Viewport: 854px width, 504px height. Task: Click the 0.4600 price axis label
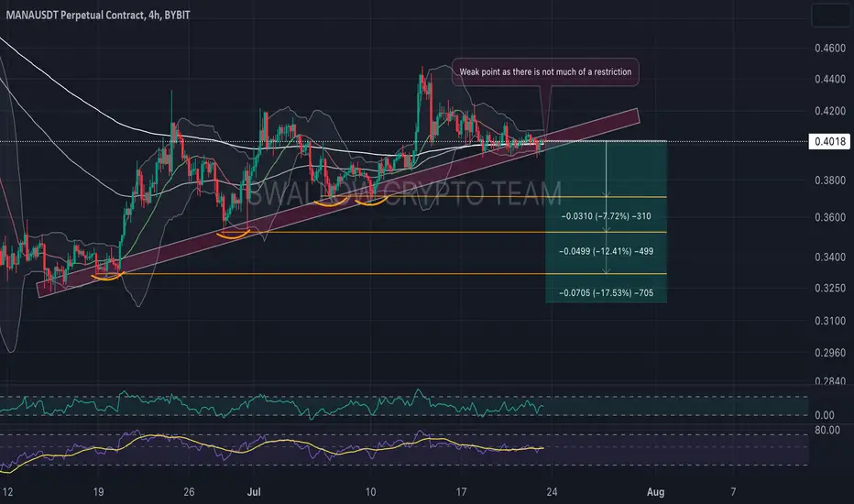(x=830, y=49)
